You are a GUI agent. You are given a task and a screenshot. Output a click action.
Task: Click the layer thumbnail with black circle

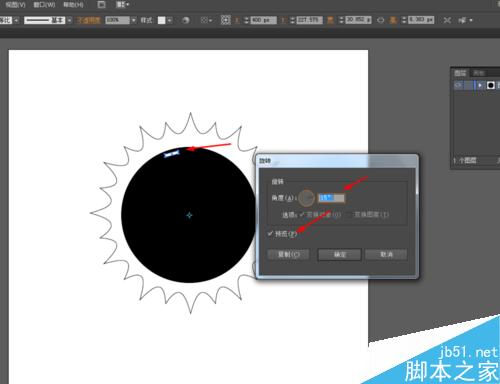coord(490,85)
